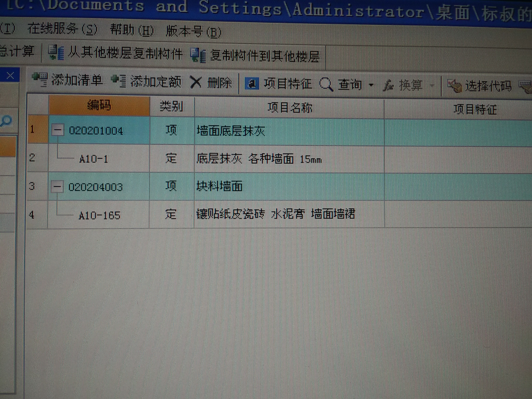Click the 删除 X icon
The image size is (532, 399).
click(x=196, y=83)
